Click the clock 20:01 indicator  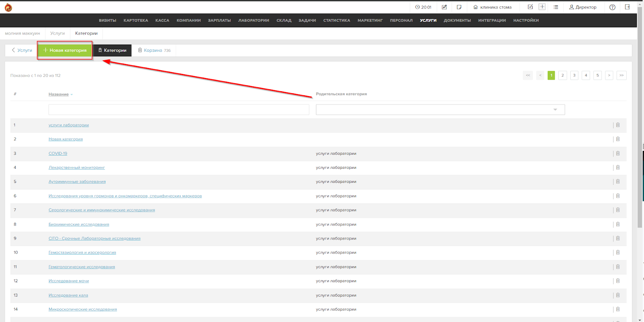point(423,7)
